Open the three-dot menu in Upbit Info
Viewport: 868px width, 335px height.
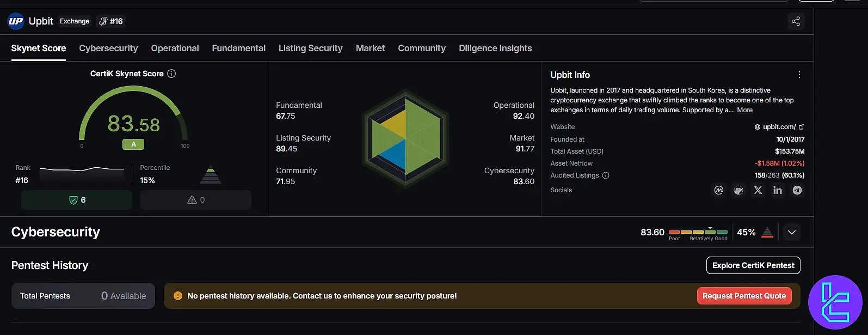coord(799,75)
